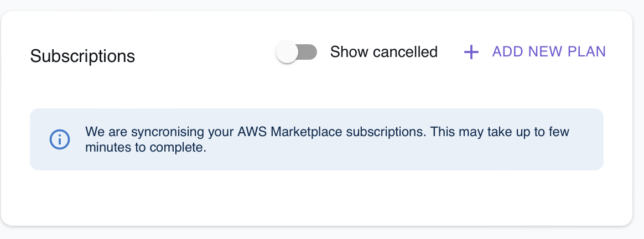Enable the Show cancelled toggle switch

(297, 53)
